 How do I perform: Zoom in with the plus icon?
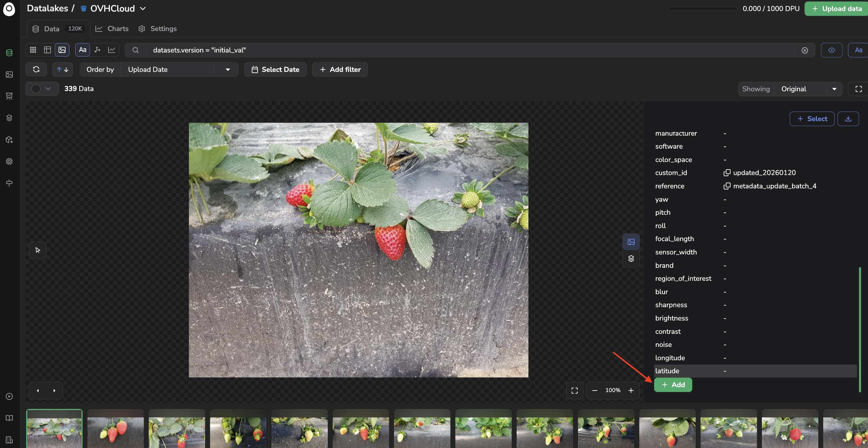(631, 390)
